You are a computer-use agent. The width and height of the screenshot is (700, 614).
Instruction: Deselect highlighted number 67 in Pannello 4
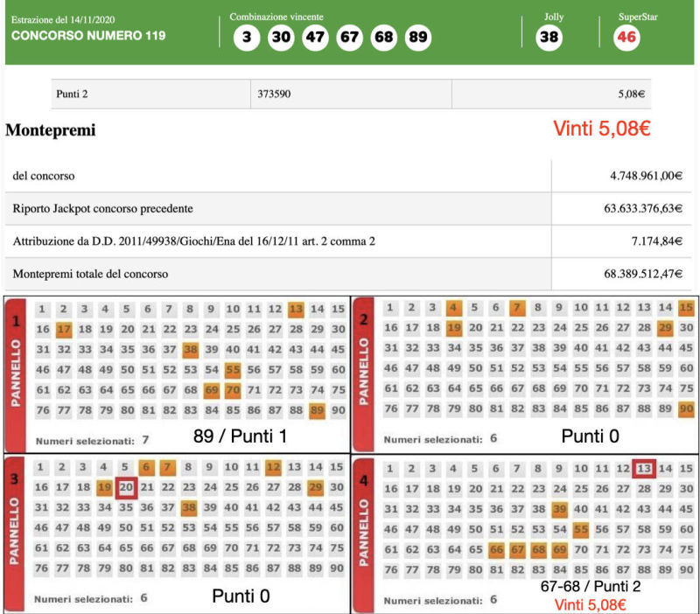pos(516,549)
